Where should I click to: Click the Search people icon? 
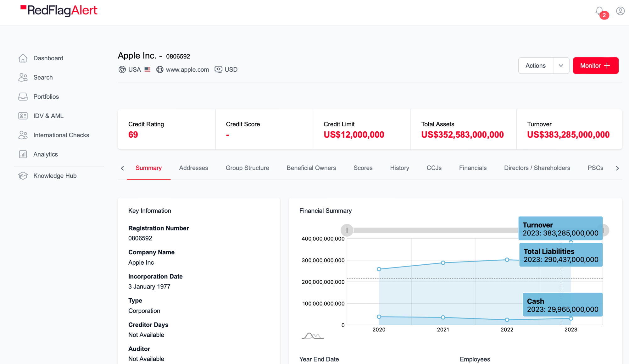(x=23, y=77)
